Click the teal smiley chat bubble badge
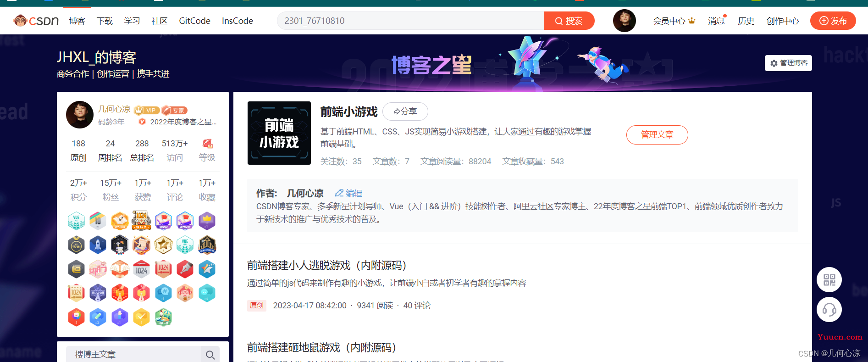Screen dimensions: 868x362 207,293
